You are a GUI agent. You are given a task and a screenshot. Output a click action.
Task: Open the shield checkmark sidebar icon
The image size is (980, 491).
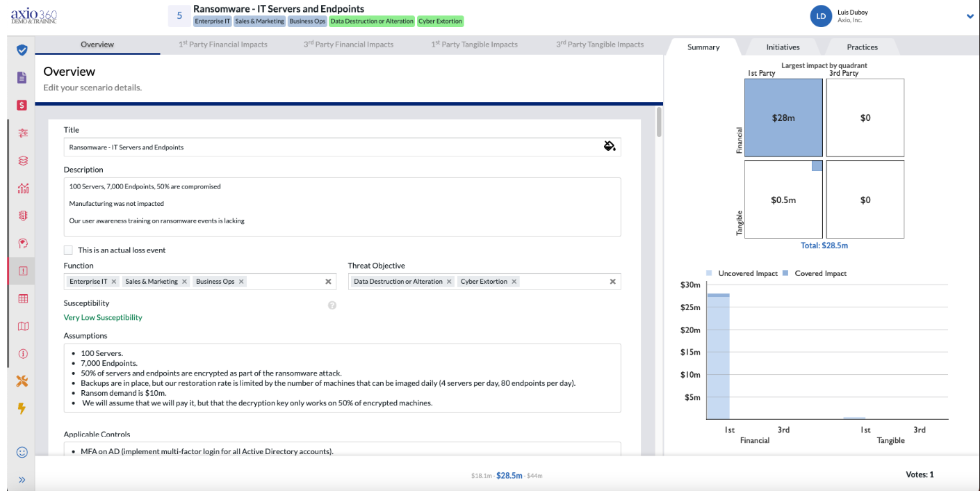(22, 50)
